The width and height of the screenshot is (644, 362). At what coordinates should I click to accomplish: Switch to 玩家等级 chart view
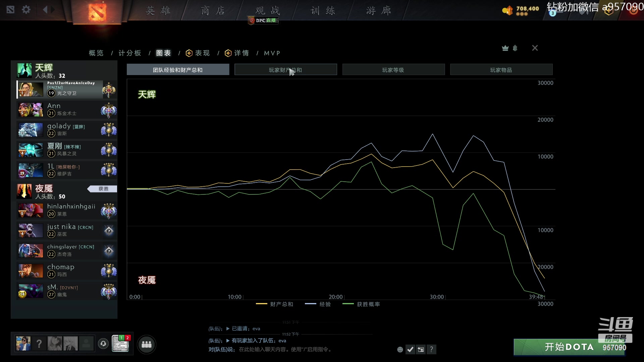coord(393,69)
